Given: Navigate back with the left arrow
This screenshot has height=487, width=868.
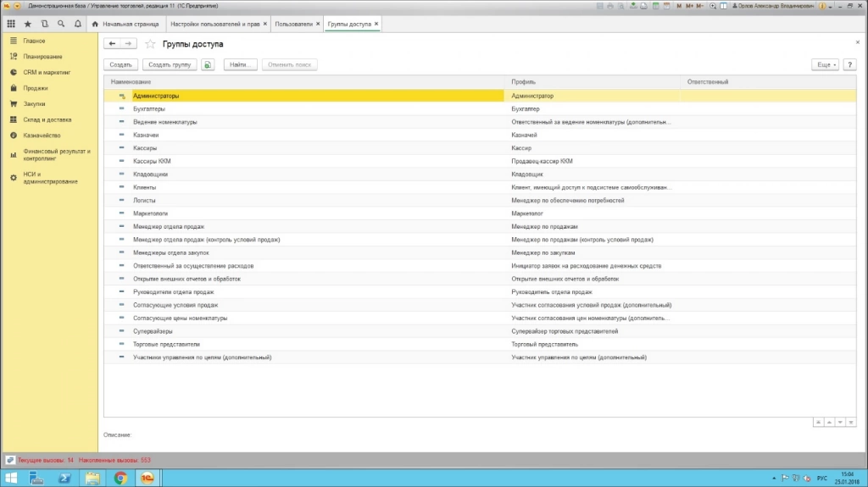Looking at the screenshot, I should [112, 44].
